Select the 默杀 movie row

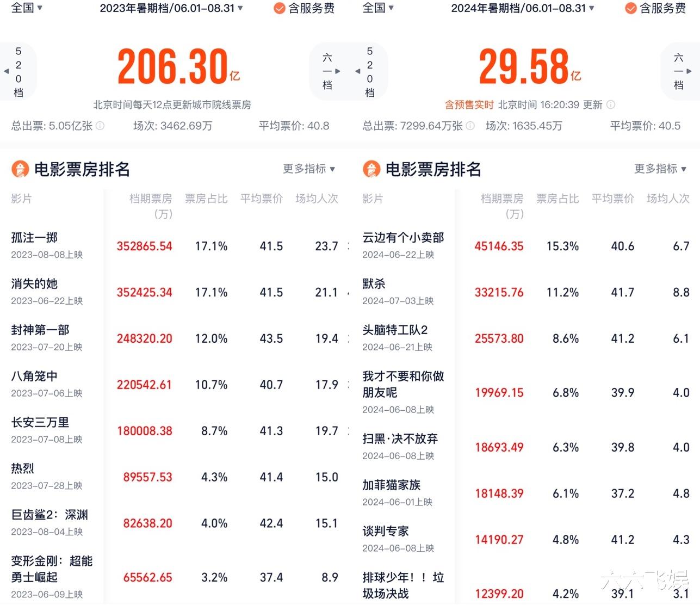[x=525, y=292]
